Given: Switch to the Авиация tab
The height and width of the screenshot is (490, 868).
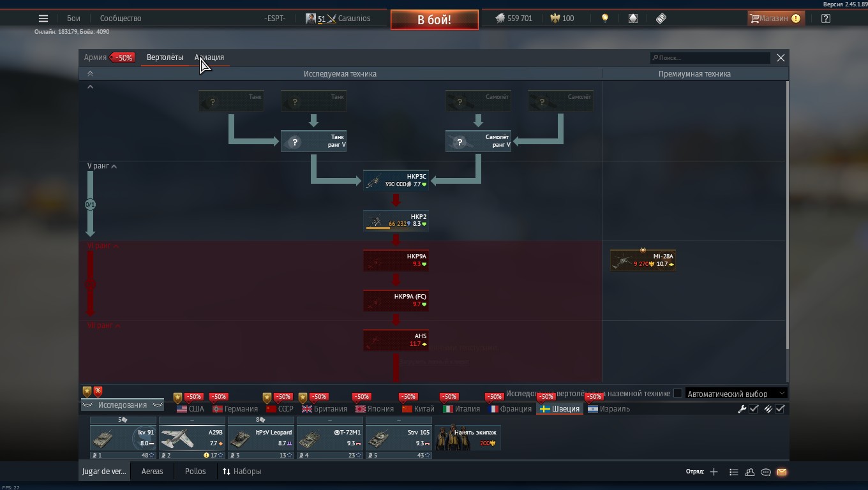Looking at the screenshot, I should click(209, 57).
